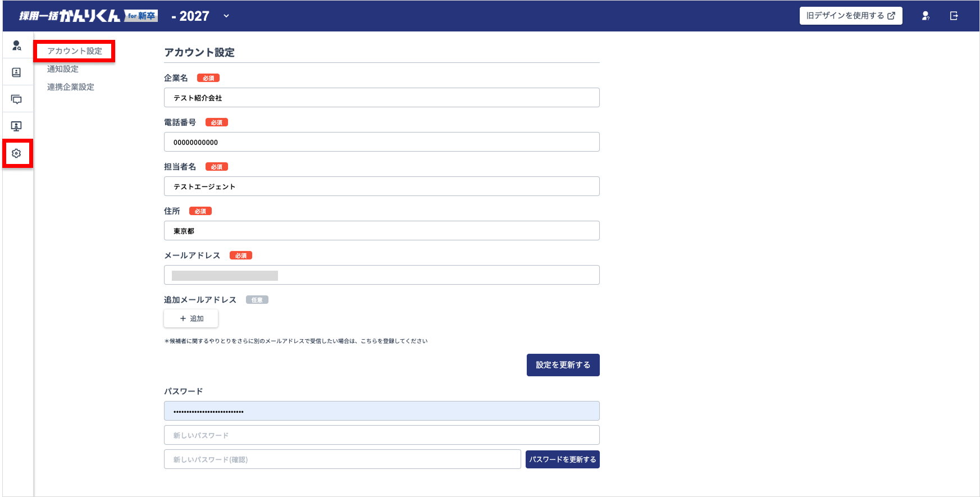Click the user help icon in header
This screenshot has width=980, height=497.
click(926, 16)
